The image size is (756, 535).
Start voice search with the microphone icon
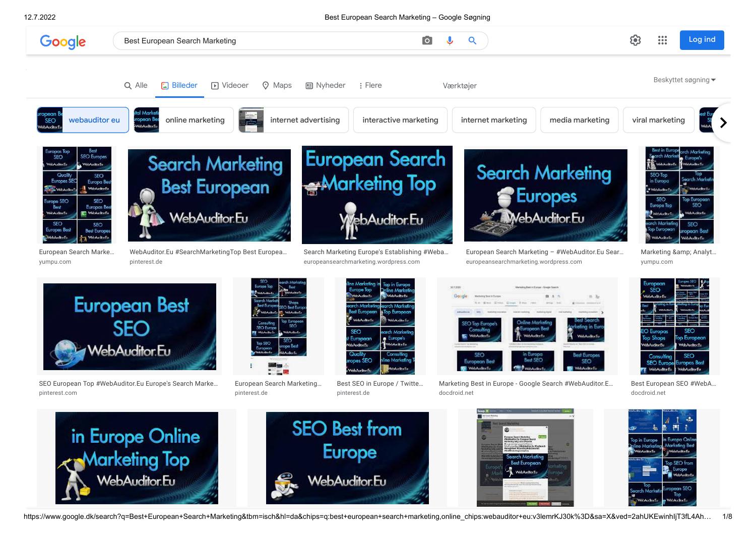(x=450, y=40)
